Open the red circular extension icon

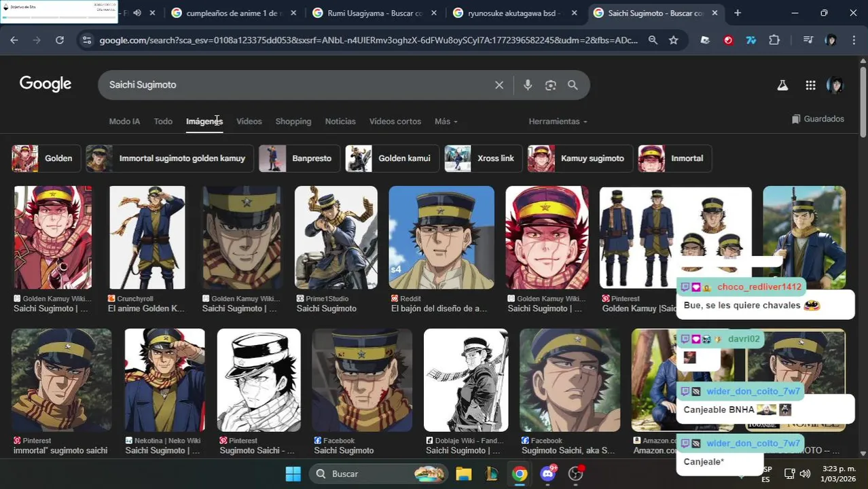(728, 40)
